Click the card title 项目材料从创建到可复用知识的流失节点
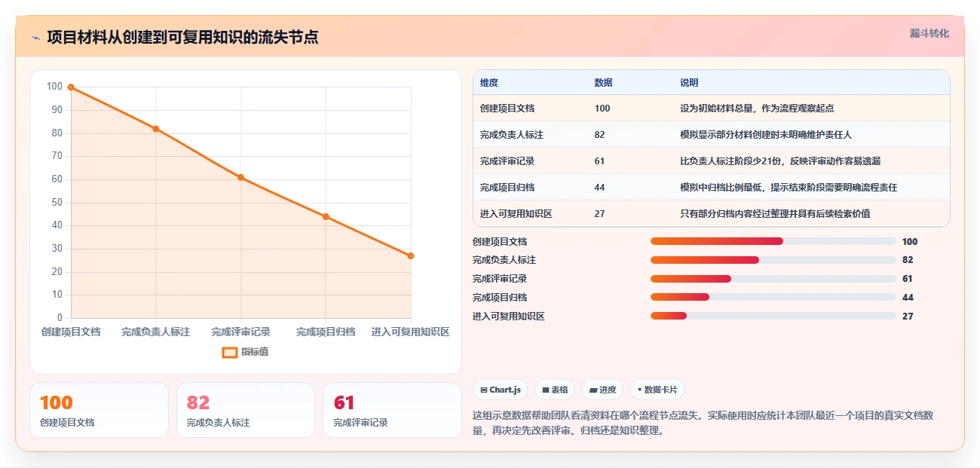 coord(182,38)
